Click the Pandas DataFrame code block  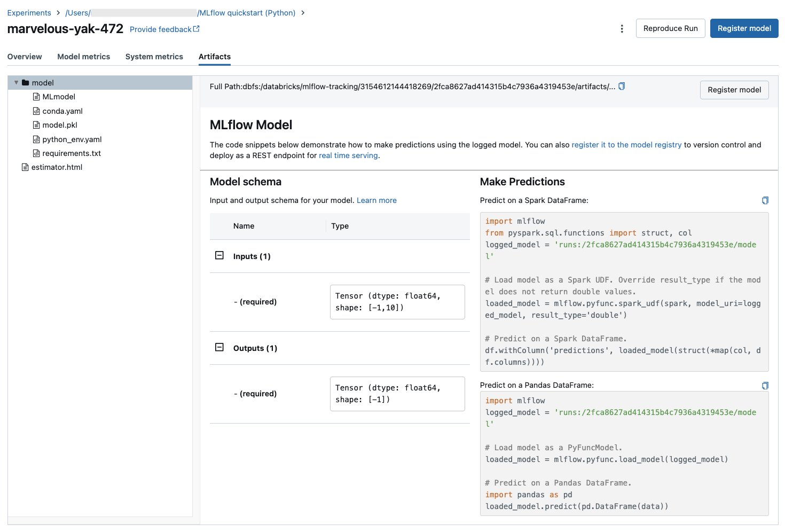[624, 453]
